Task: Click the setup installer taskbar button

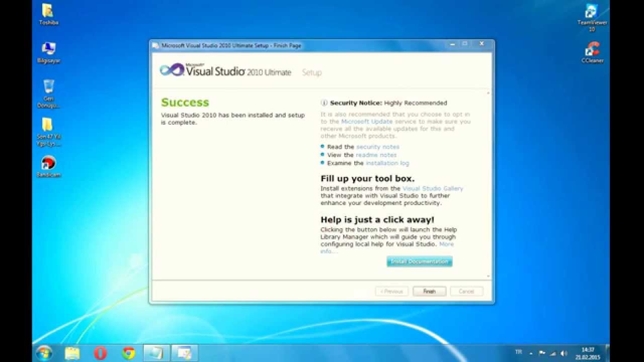Action: [156, 353]
